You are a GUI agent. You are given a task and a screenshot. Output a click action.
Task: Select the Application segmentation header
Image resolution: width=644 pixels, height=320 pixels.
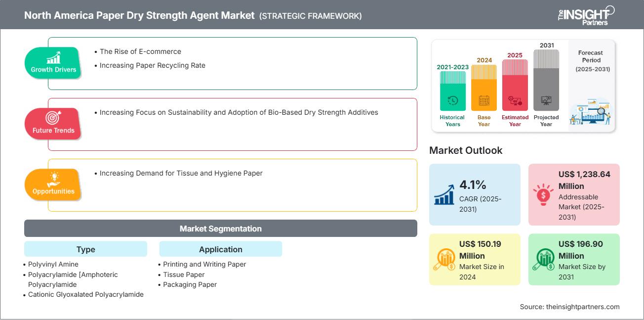220,249
